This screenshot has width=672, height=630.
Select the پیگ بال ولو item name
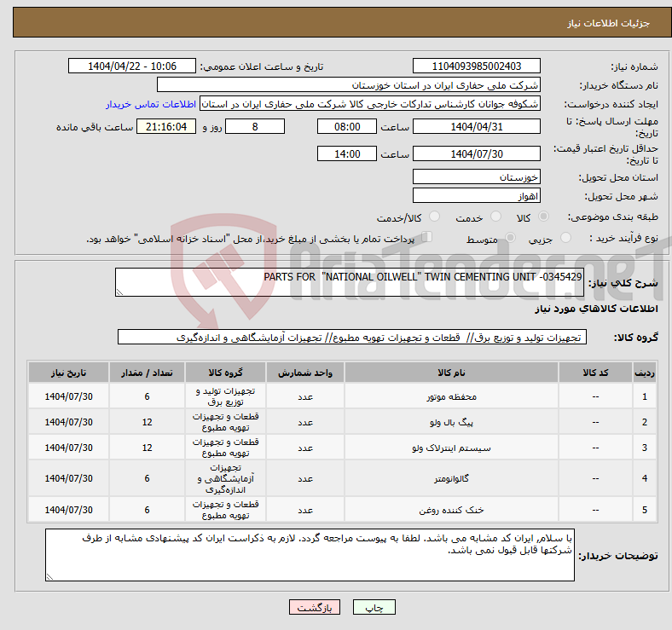click(x=451, y=422)
